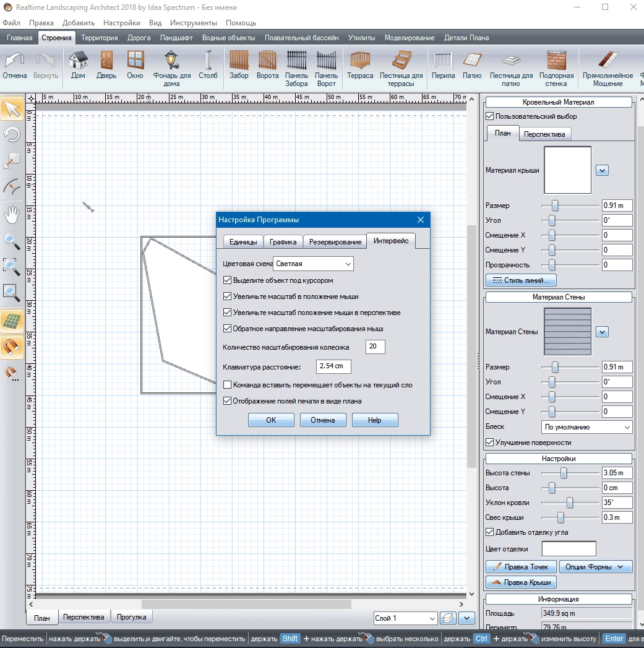Click the Цвет отделки color swatch
This screenshot has height=648, width=644.
(569, 549)
